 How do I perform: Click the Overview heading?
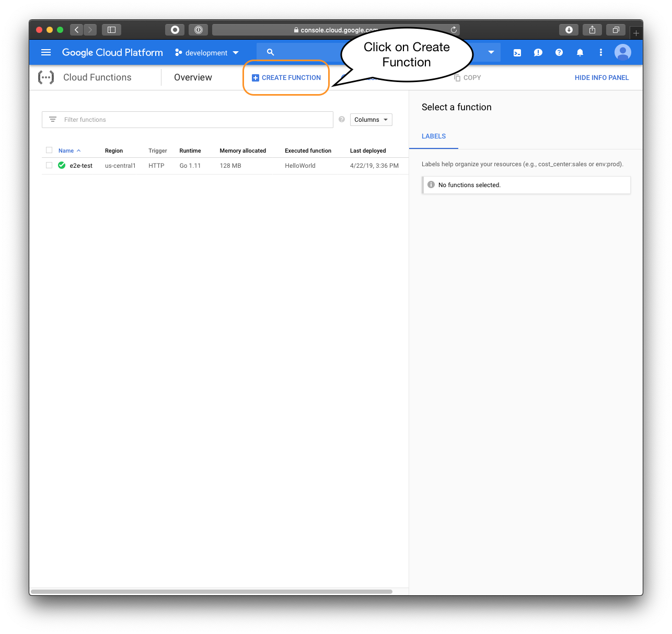[x=193, y=77]
